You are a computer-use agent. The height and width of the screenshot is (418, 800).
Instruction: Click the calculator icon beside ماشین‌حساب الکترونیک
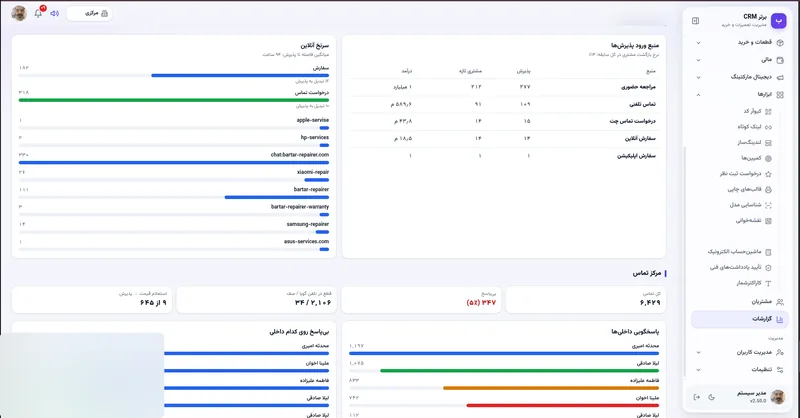tap(768, 252)
